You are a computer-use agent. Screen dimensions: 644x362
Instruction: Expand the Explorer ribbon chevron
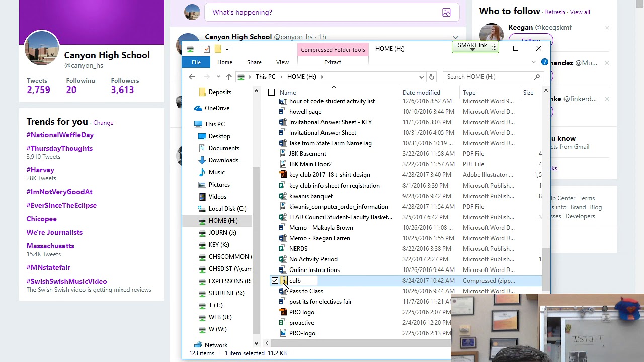[534, 62]
